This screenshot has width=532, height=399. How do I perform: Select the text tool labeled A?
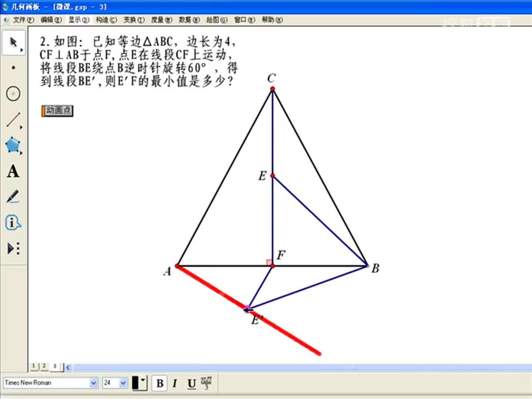pos(13,171)
